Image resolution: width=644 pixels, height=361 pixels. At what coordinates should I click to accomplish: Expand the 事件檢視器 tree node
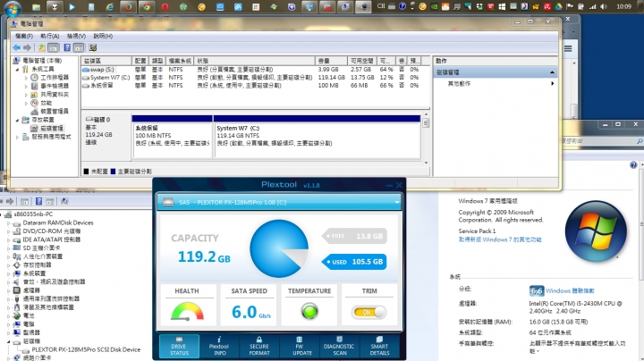[x=26, y=86]
